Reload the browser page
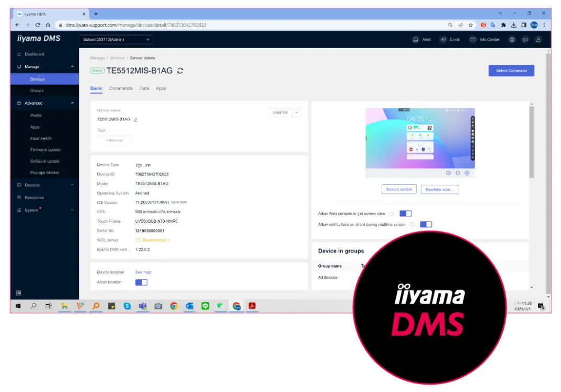Screen dimensions: 561x392 tap(38, 25)
